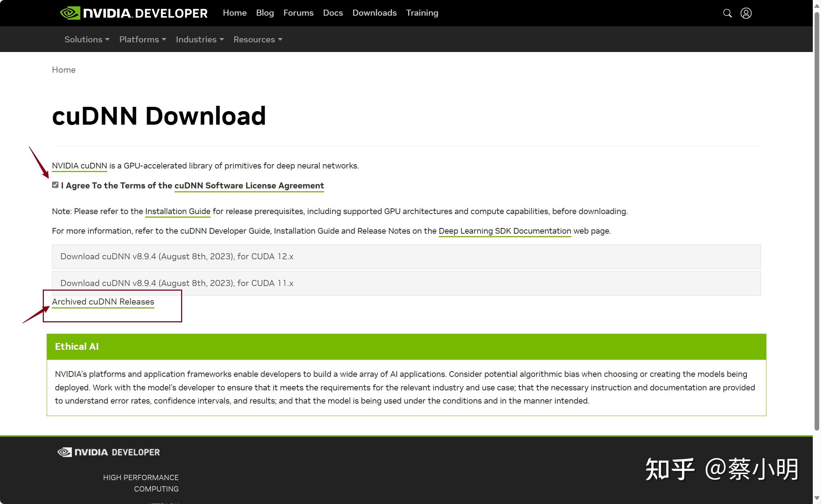Go to Home in top navigation

coord(235,13)
